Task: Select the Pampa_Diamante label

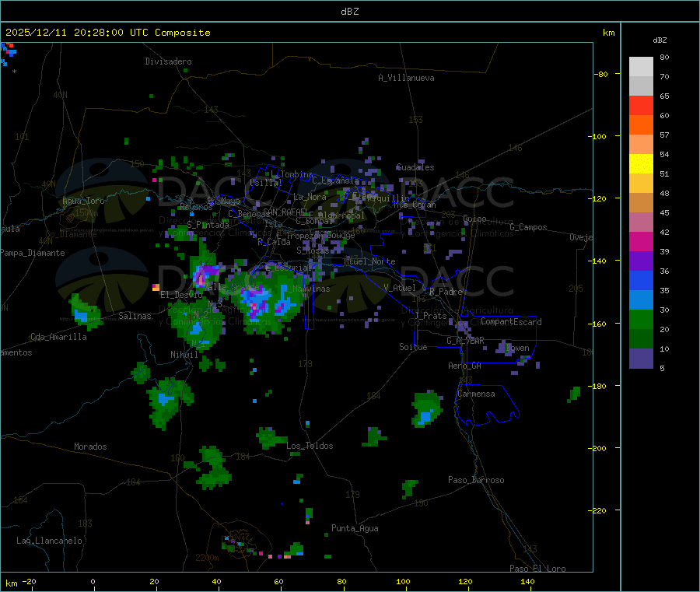Action: [x=33, y=253]
